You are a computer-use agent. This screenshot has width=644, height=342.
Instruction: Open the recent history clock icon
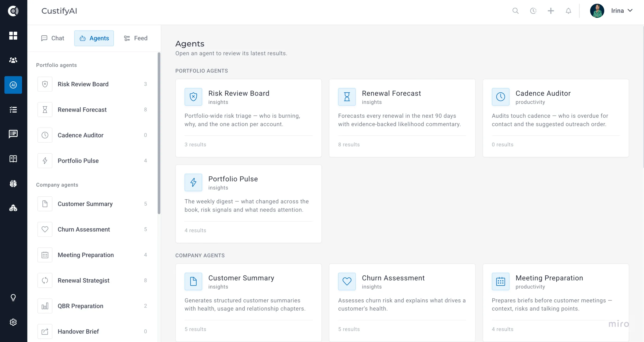click(x=533, y=11)
